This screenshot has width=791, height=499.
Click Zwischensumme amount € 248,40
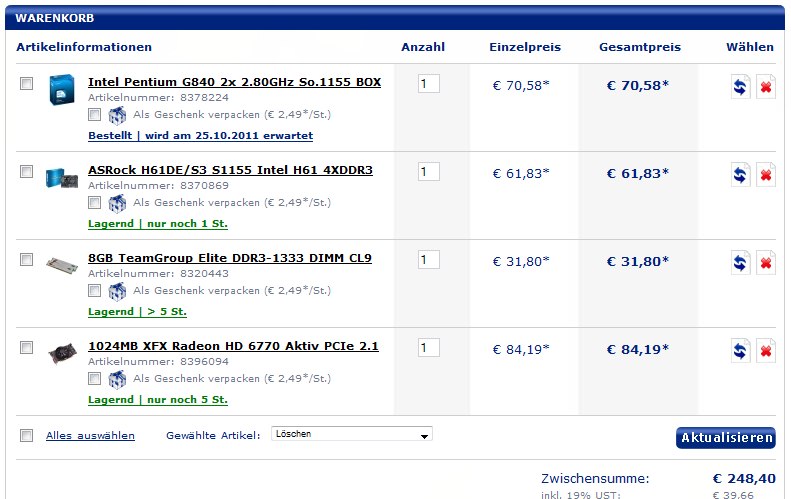[x=744, y=478]
